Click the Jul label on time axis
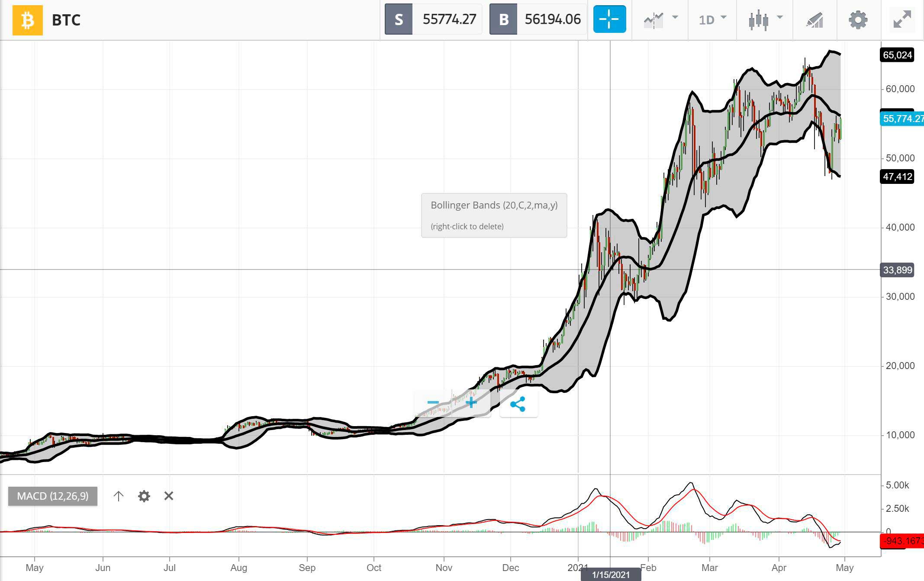The height and width of the screenshot is (581, 924). tap(170, 568)
